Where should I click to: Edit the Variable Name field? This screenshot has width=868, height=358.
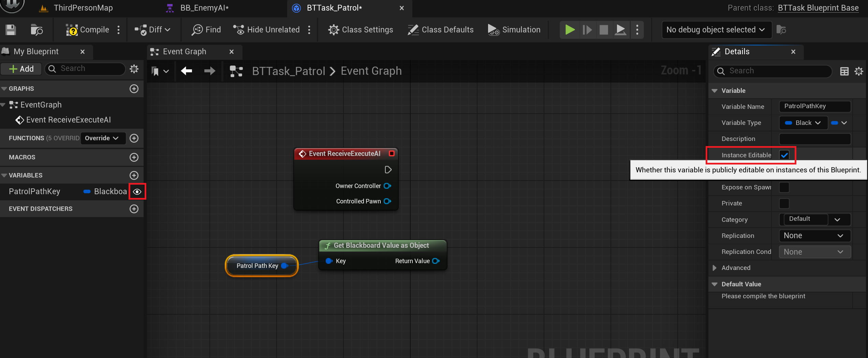[815, 106]
